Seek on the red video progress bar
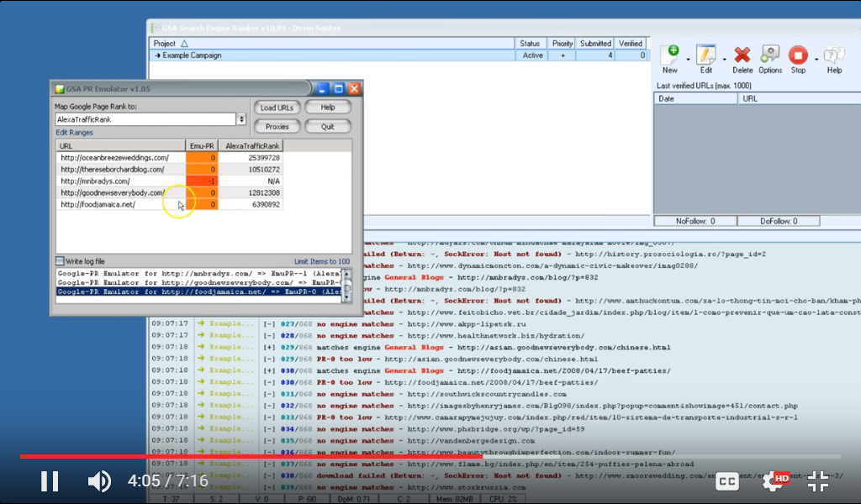The image size is (861, 504). [x=430, y=456]
